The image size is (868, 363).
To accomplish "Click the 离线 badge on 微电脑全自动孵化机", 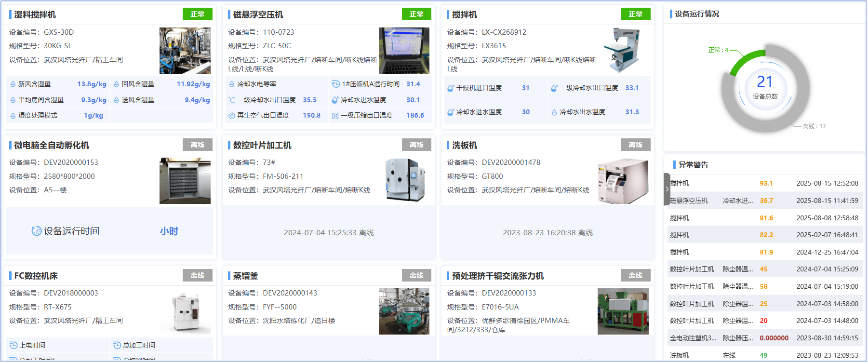I will coord(198,145).
